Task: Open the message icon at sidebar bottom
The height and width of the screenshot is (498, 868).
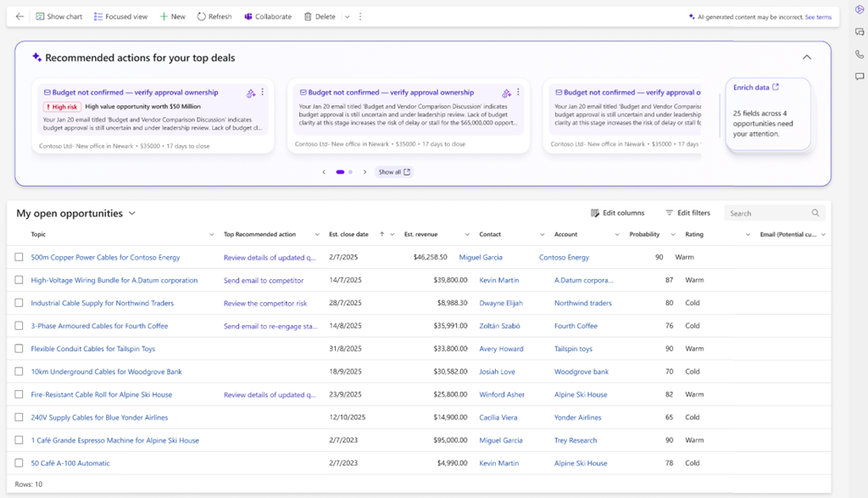Action: (860, 76)
